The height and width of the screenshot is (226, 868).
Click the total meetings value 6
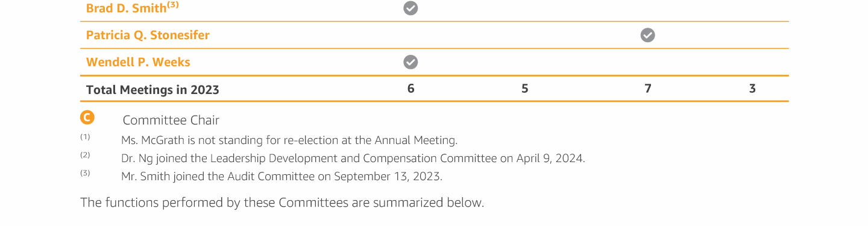click(x=410, y=89)
